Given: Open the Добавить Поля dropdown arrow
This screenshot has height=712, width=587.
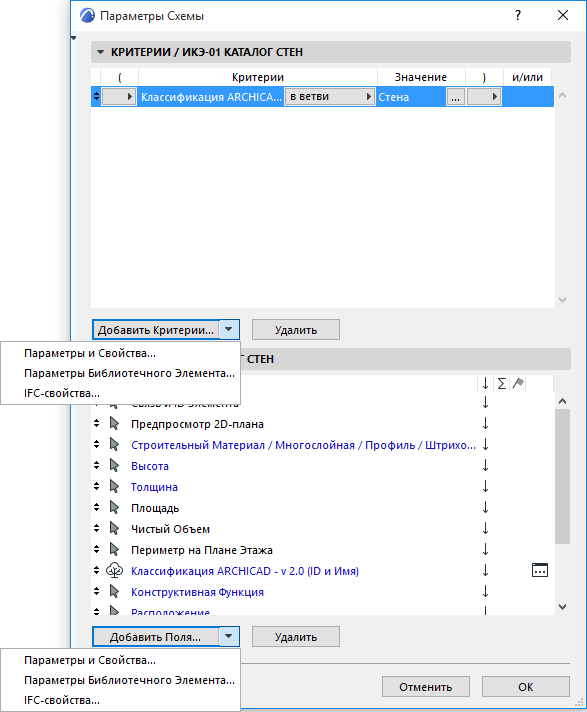Looking at the screenshot, I should coord(229,637).
